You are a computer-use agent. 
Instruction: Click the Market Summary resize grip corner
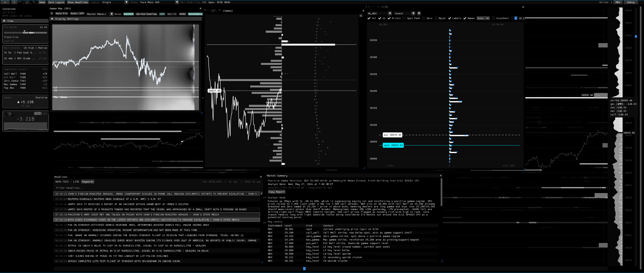point(442,261)
